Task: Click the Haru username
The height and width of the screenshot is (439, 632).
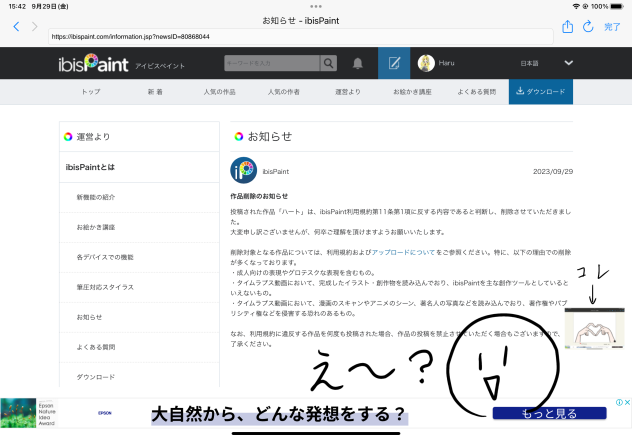Action: pos(446,63)
